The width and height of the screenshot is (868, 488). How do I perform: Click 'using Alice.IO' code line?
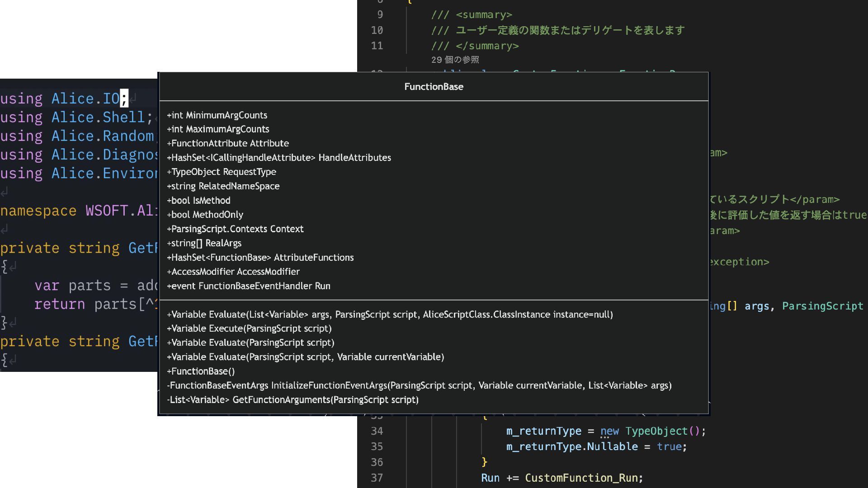63,99
